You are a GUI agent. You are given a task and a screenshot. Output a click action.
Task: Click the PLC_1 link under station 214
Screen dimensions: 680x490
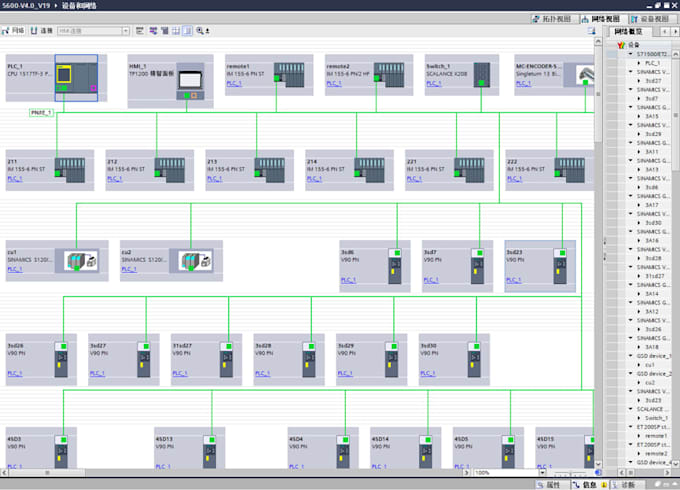coord(314,179)
